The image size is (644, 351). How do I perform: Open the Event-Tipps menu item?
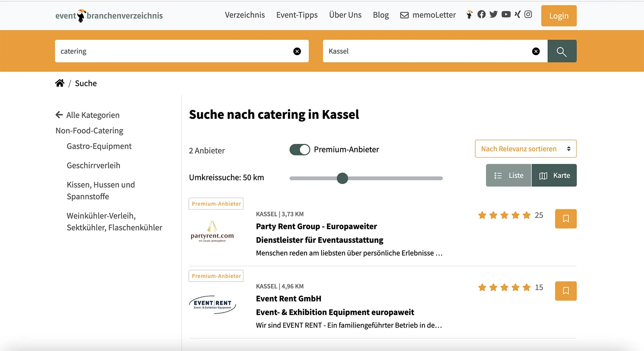[297, 15]
